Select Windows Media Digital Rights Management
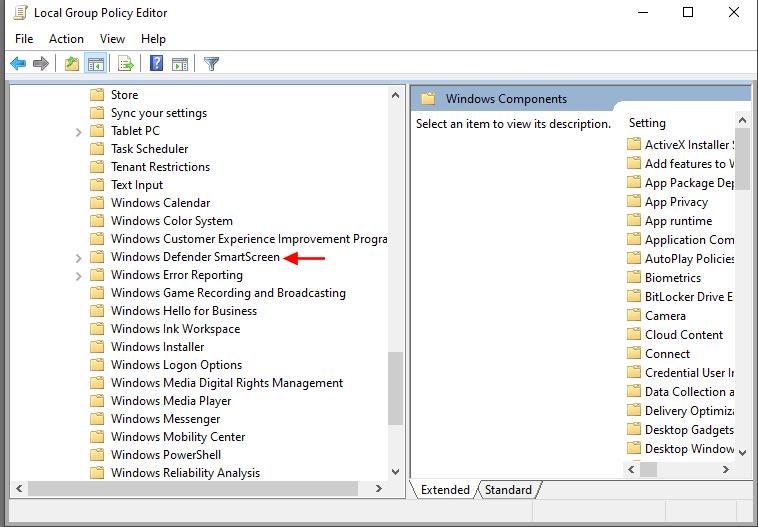Viewport: 758px width, 527px height. pos(227,382)
